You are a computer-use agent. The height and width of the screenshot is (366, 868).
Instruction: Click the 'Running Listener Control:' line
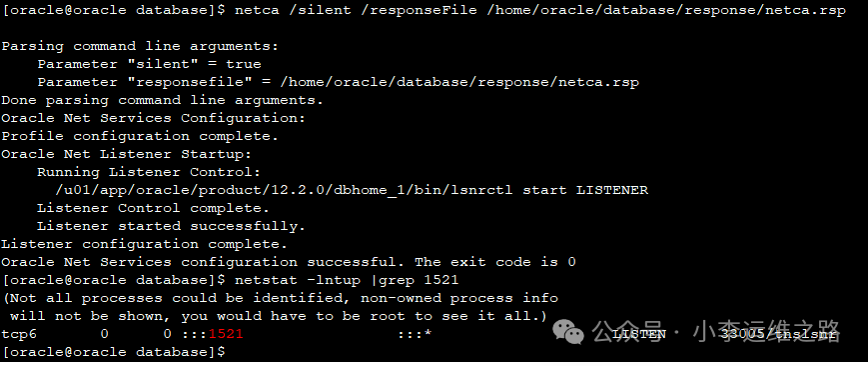click(149, 172)
